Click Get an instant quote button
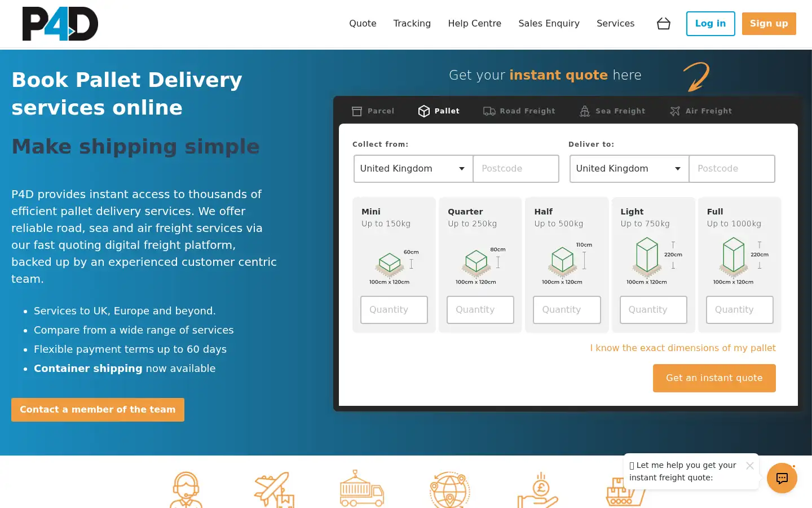 (714, 378)
